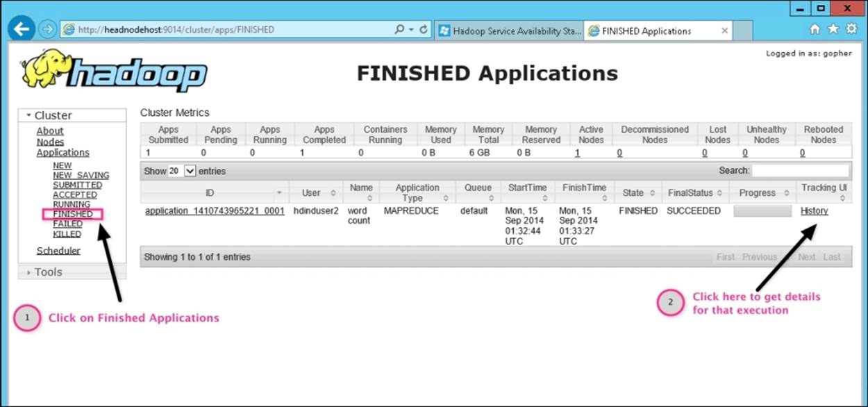The width and height of the screenshot is (868, 407).
Task: Click the 6 GB Memory Total value
Action: click(479, 153)
